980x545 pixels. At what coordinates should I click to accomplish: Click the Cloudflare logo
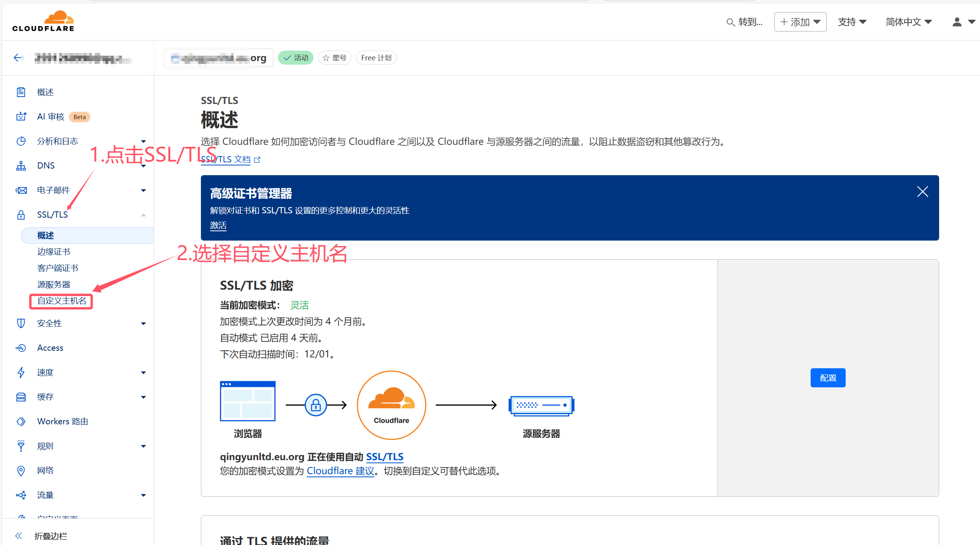pyautogui.click(x=43, y=21)
